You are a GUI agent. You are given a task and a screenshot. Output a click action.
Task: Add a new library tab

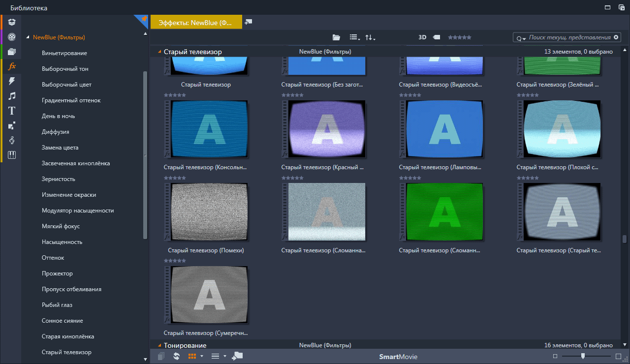point(249,22)
